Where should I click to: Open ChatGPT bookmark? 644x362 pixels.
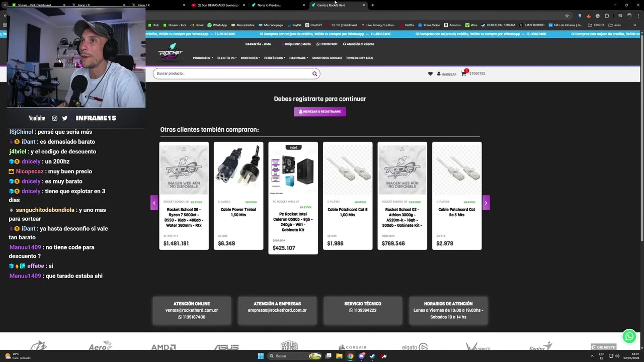pyautogui.click(x=313, y=25)
